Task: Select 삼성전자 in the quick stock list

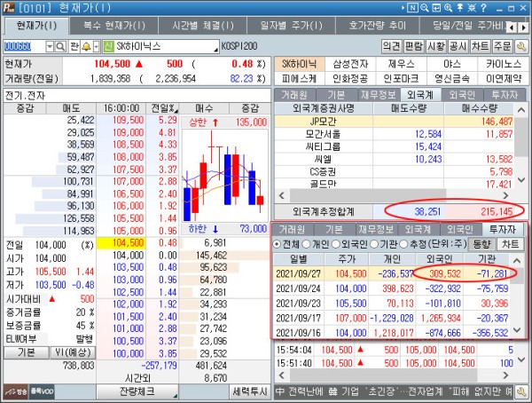Action: [350, 64]
